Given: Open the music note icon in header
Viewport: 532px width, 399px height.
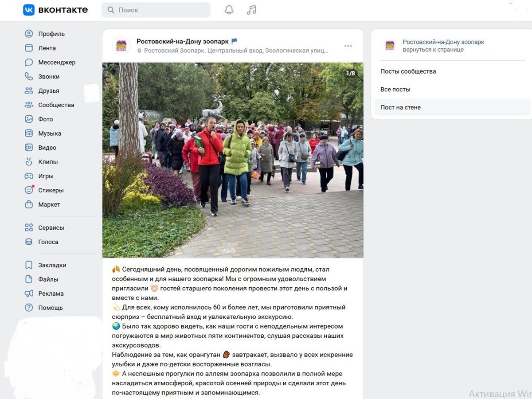Looking at the screenshot, I should (x=251, y=10).
